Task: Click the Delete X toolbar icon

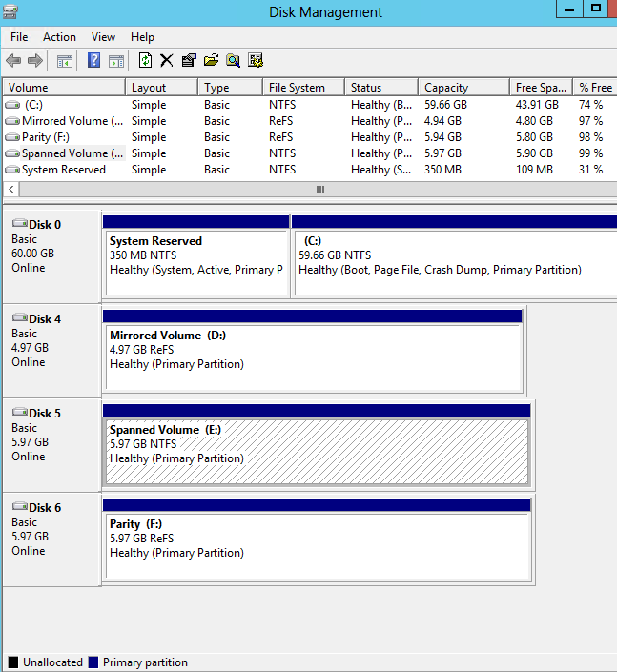Action: tap(167, 61)
